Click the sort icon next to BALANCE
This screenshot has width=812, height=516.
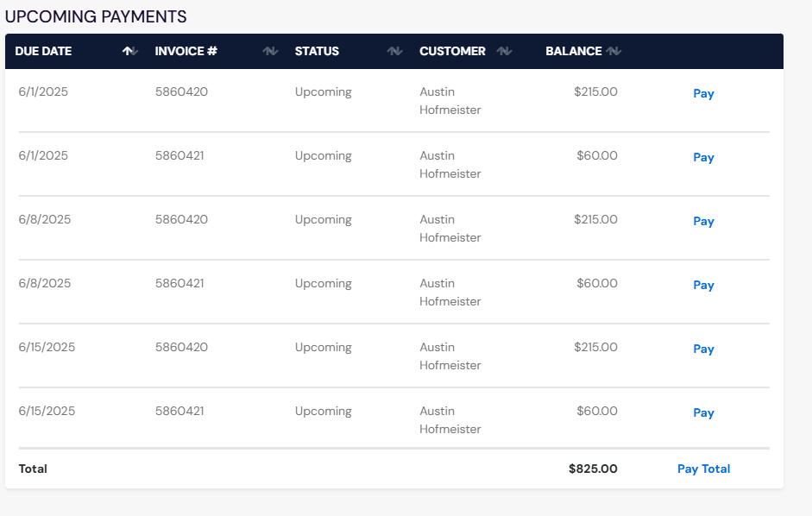[614, 51]
